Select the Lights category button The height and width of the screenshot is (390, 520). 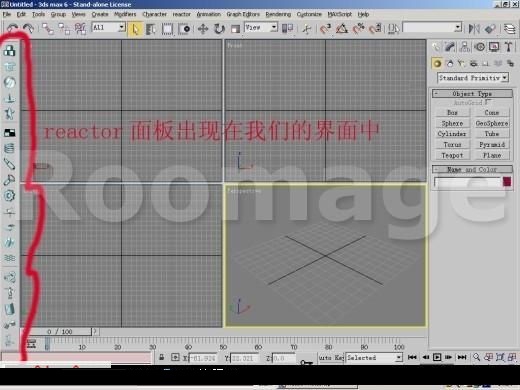click(461, 63)
